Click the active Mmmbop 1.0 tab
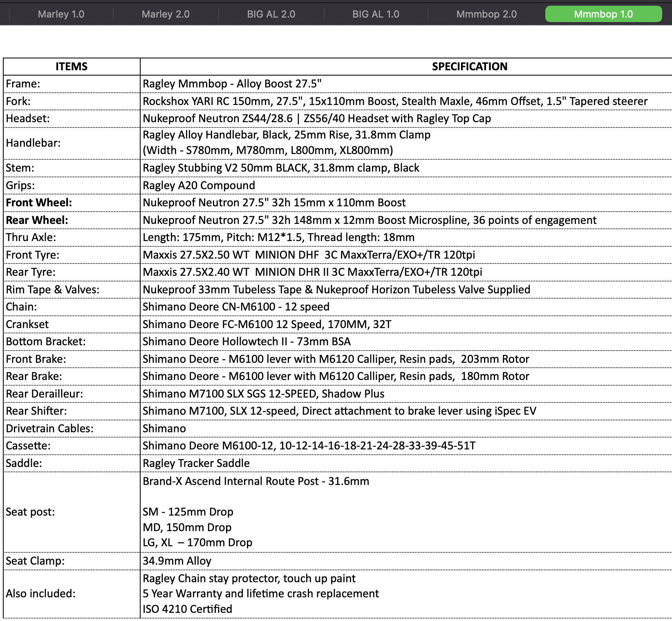 click(x=603, y=14)
